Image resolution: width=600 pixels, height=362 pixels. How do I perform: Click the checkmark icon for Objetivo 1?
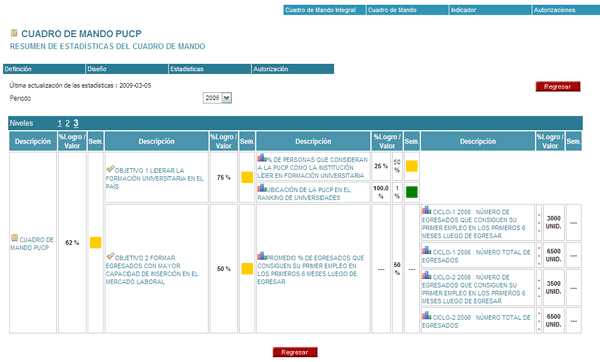coord(110,169)
